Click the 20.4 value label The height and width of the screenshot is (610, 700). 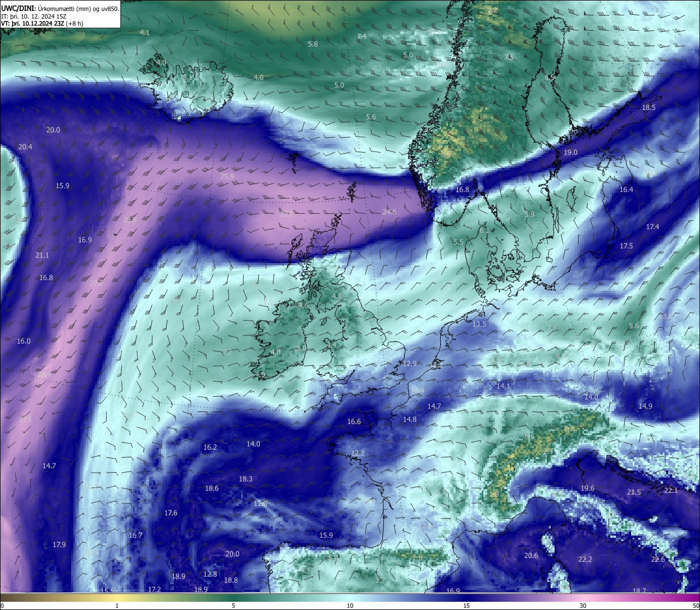pos(25,147)
